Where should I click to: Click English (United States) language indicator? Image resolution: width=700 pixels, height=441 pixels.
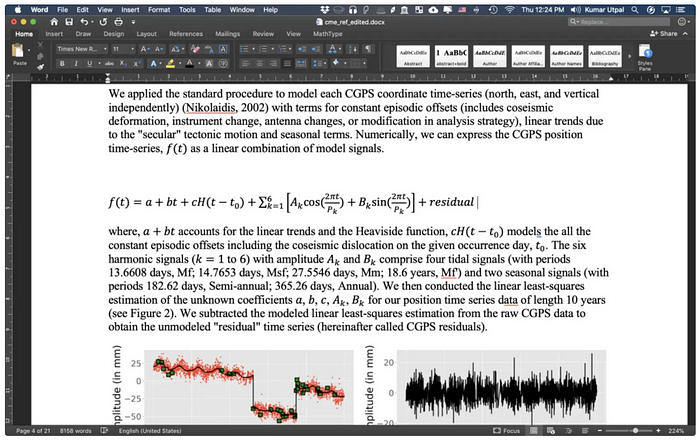pos(150,431)
